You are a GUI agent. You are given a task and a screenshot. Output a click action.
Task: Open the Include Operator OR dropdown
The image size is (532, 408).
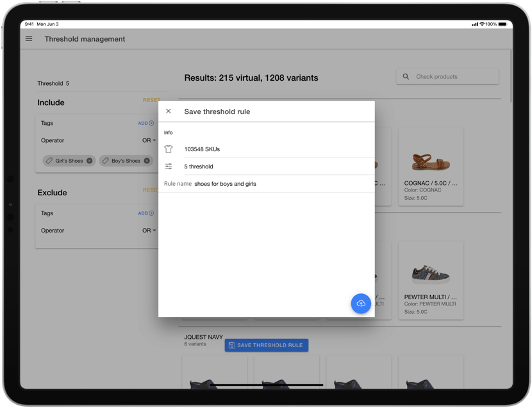[148, 140]
